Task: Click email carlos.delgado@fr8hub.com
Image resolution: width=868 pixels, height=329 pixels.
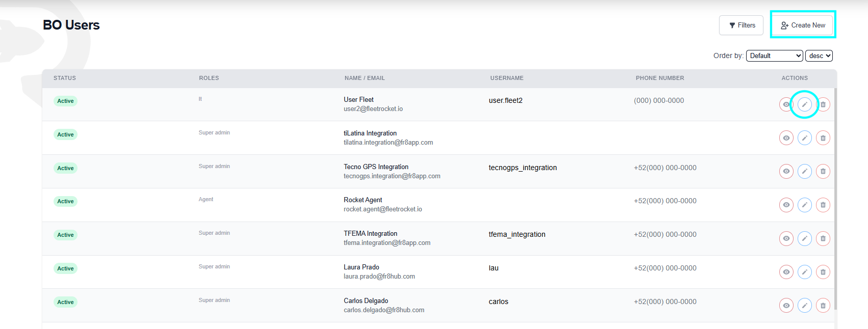Action: (x=384, y=310)
